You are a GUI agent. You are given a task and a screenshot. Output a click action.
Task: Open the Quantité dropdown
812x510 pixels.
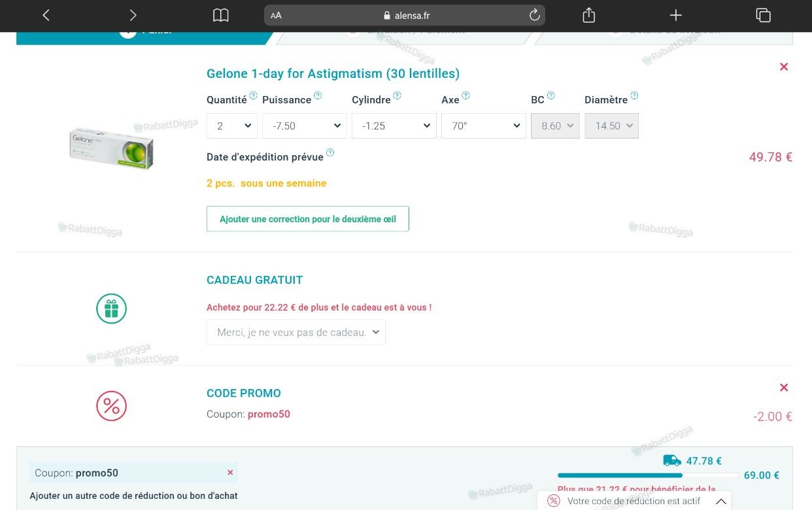click(232, 126)
